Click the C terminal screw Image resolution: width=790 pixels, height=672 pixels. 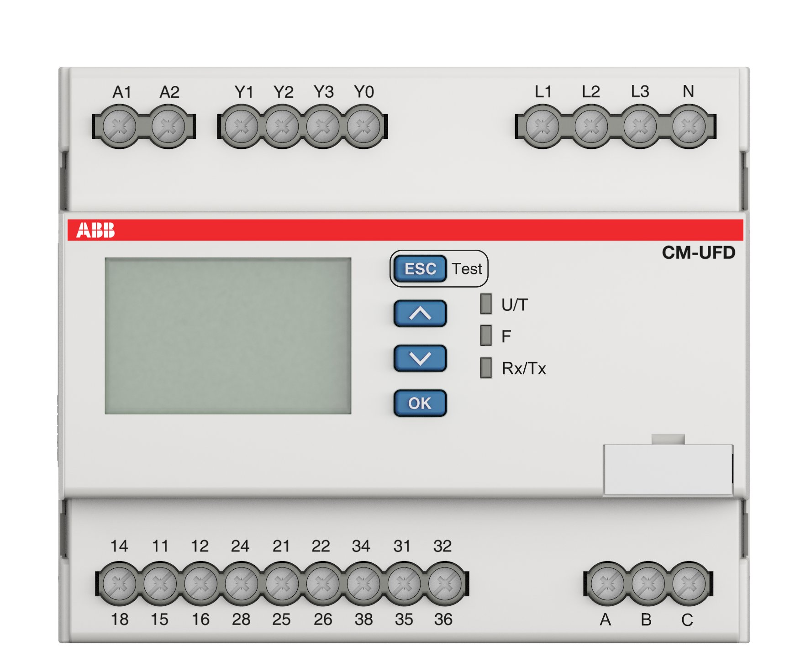[689, 583]
